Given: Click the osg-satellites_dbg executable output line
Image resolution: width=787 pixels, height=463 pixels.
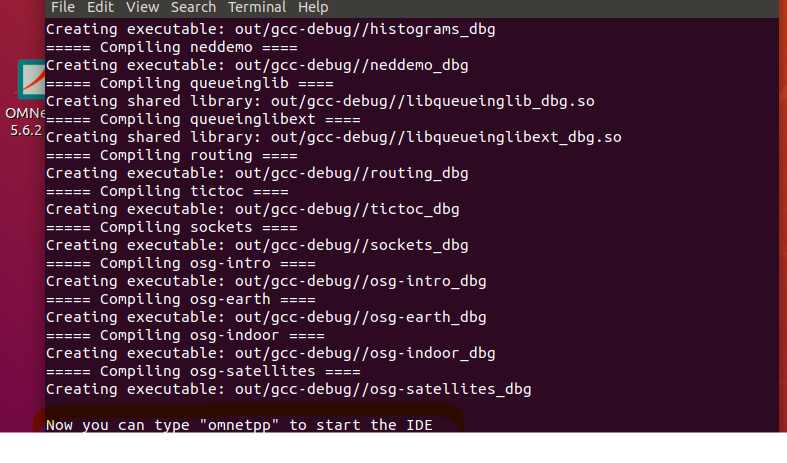Looking at the screenshot, I should click(x=288, y=389).
